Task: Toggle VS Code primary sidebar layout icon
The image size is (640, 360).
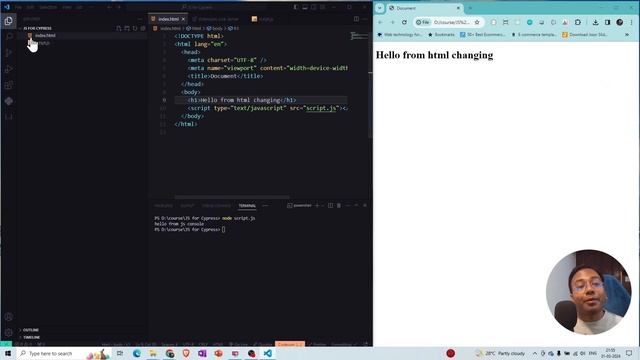Action: pos(296,7)
